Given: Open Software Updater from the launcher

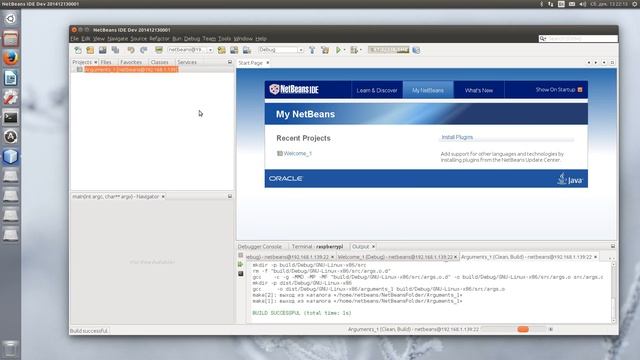Looking at the screenshot, I should coord(11,137).
